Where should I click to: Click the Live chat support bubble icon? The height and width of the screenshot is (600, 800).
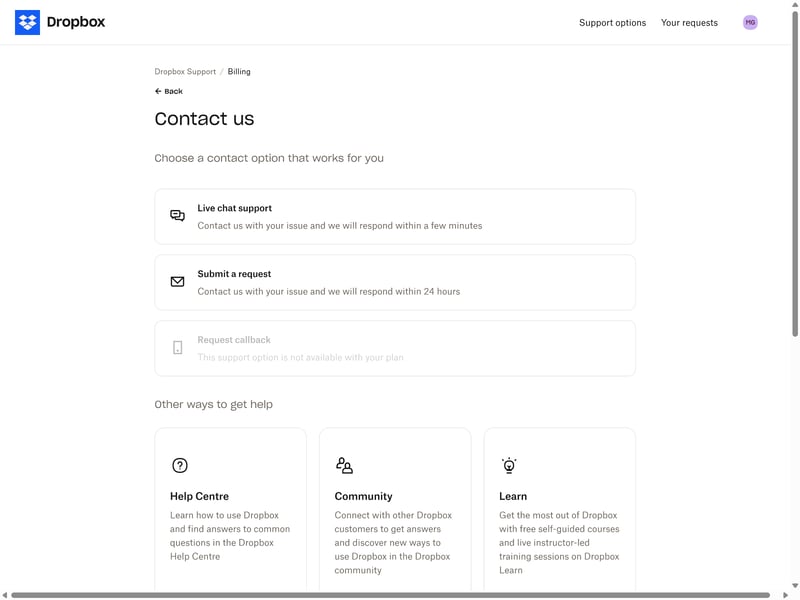click(x=177, y=216)
